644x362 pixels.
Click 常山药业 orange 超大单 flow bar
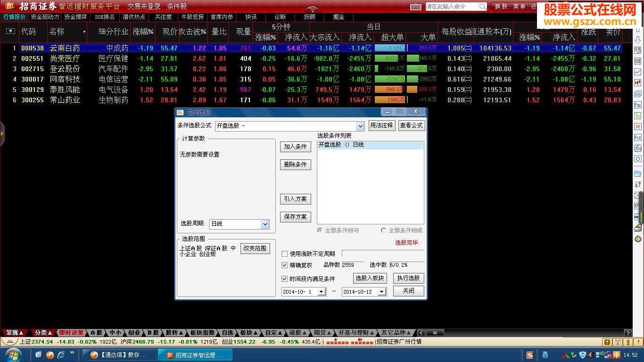coord(389,100)
